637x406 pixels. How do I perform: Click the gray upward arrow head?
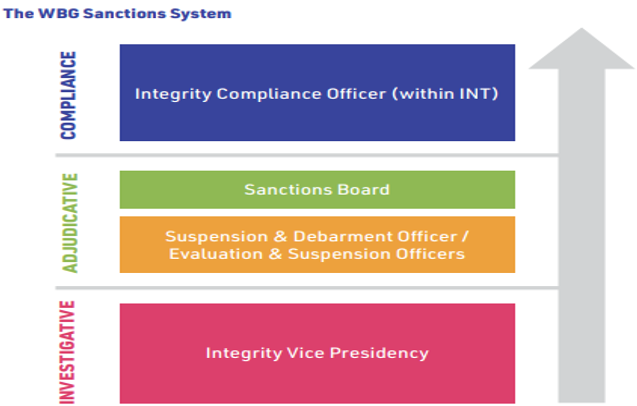[582, 48]
